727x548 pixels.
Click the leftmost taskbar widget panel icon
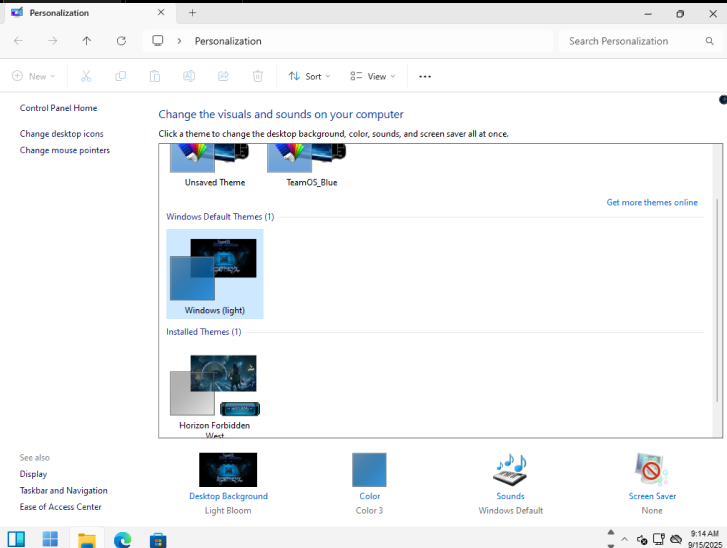tap(16, 539)
